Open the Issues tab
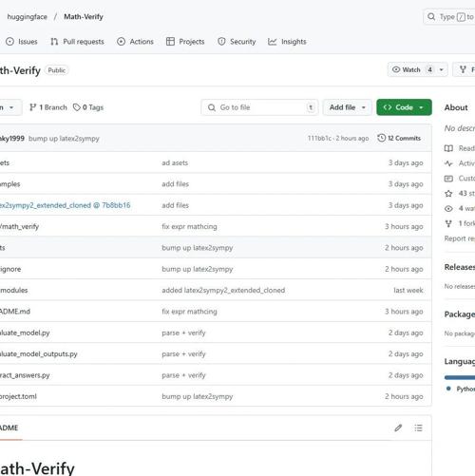 [x=22, y=42]
